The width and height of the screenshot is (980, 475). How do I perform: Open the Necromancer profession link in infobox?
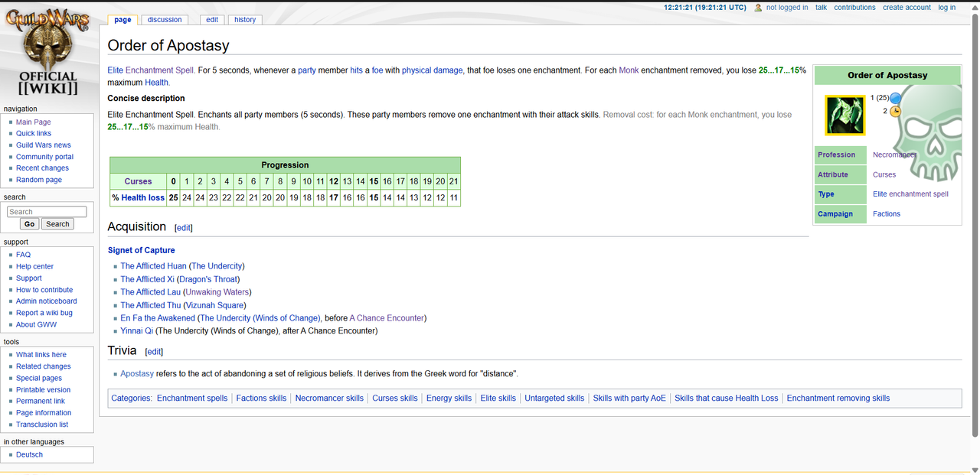894,155
